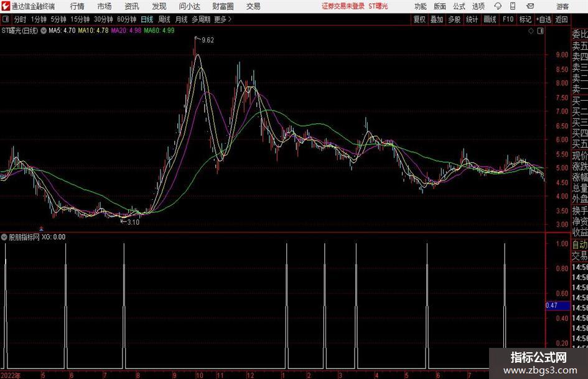Viewport: 588px width, 379px height.
Task: Open the 行情 menu
Action: coord(77,6)
